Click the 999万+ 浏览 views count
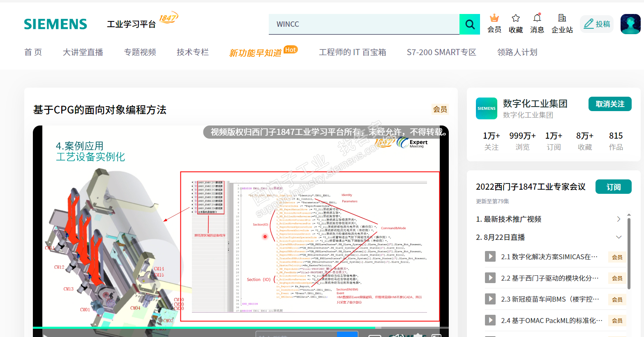 tap(523, 141)
